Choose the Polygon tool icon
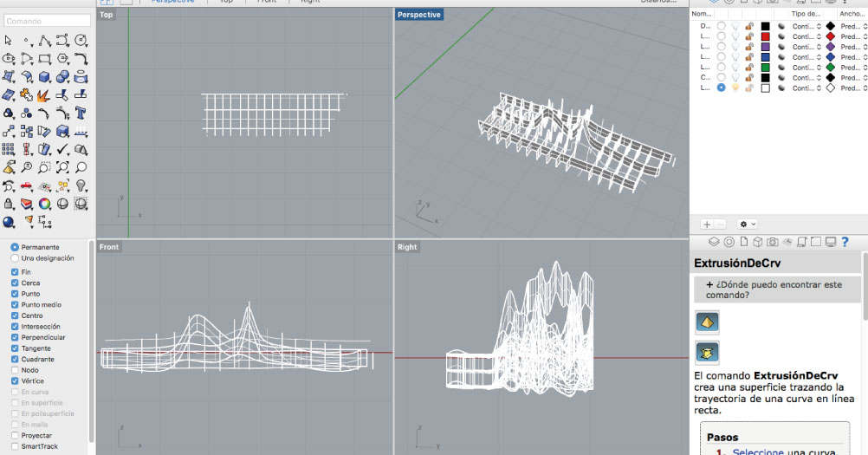Viewport: 868px width, 455px height. point(62,59)
